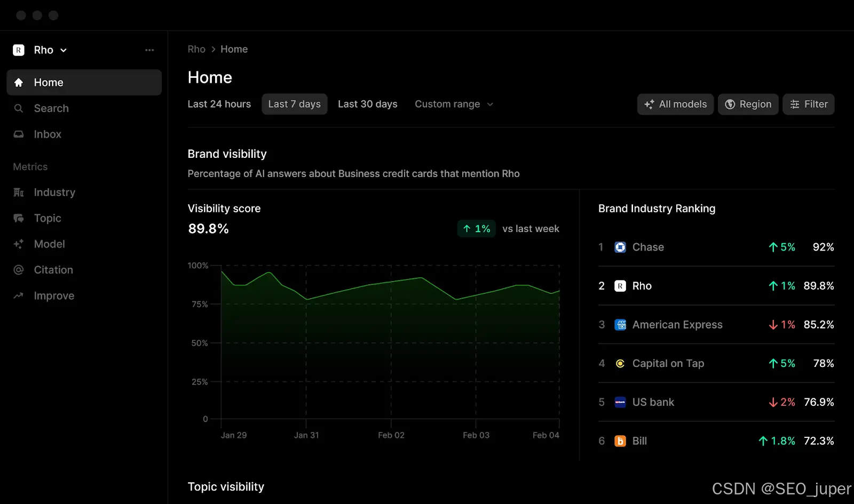Click the Topic chat bubbles icon
The width and height of the screenshot is (854, 504).
pyautogui.click(x=19, y=218)
